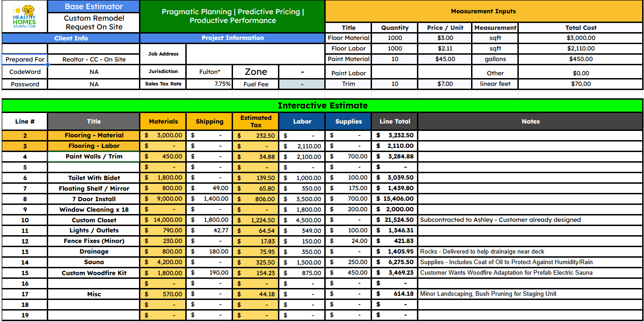Select the CodeWord label cell
This screenshot has height=322, width=644.
(x=25, y=72)
